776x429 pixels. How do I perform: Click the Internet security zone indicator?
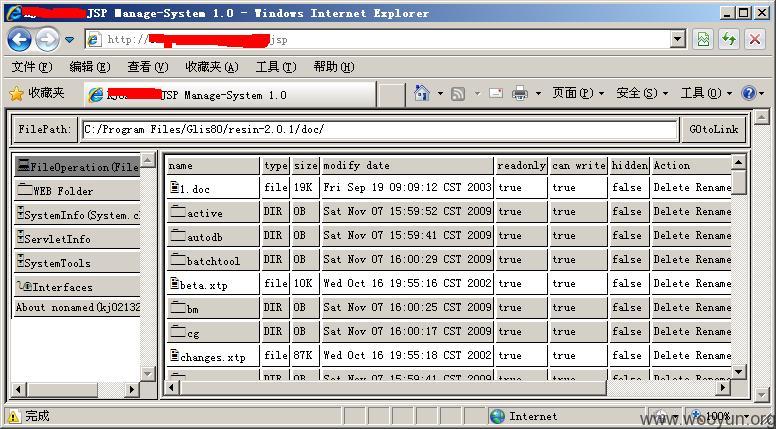pos(566,416)
